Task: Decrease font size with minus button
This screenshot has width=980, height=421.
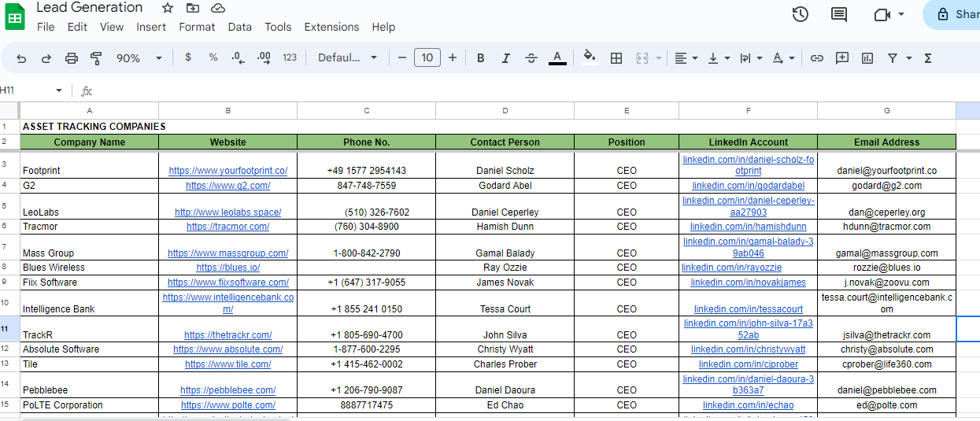Action: click(402, 57)
